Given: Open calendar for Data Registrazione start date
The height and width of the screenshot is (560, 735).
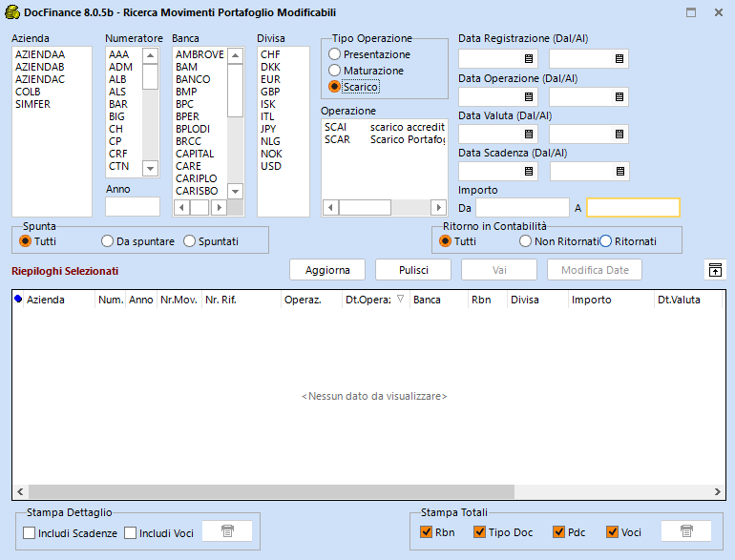Looking at the screenshot, I should pyautogui.click(x=529, y=58).
